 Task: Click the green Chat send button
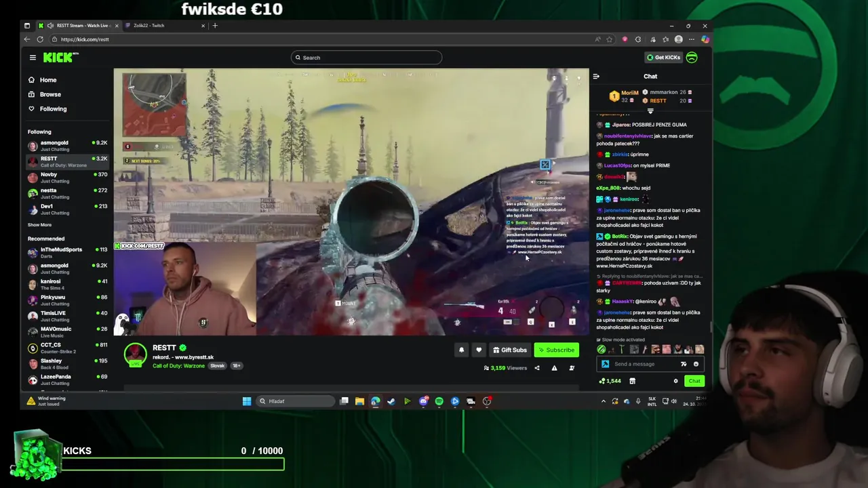(x=694, y=381)
